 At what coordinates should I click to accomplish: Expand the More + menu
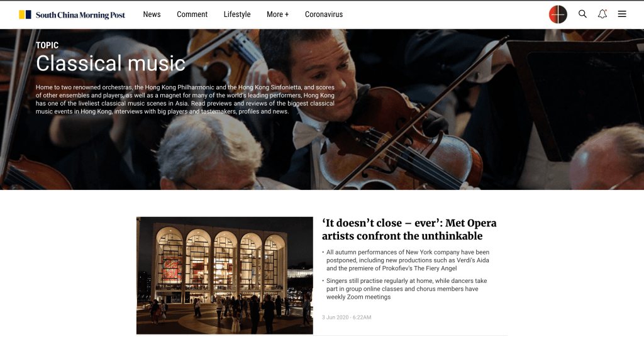coord(277,14)
